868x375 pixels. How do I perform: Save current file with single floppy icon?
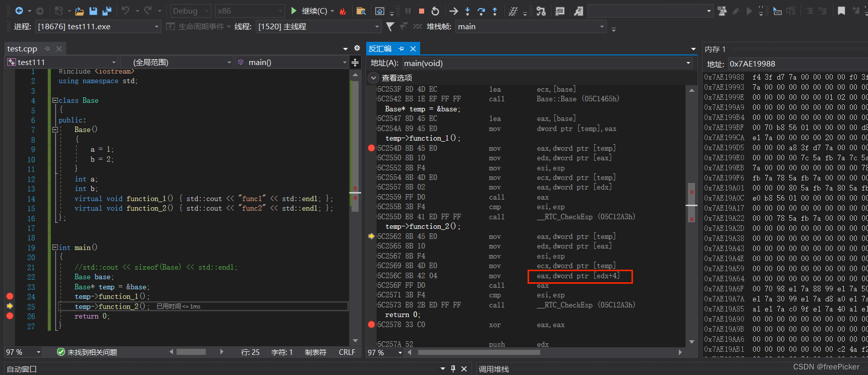point(93,11)
